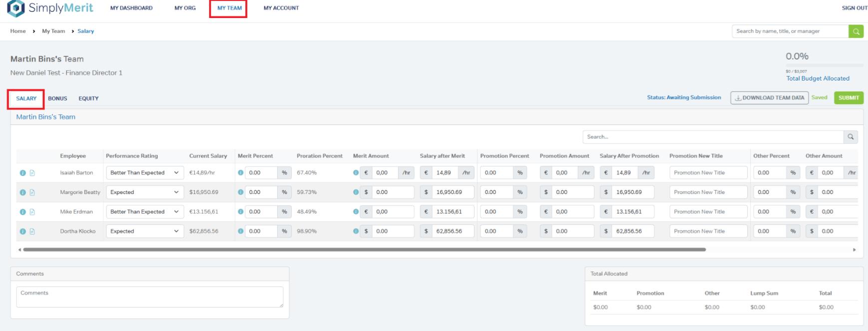Switch to the Equity tab
868x331 pixels.
point(88,98)
